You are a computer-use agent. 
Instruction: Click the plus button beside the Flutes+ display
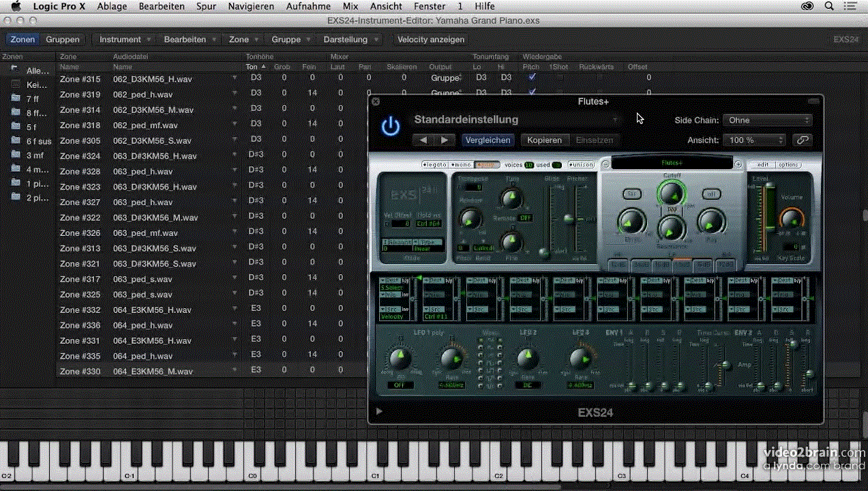pos(738,164)
